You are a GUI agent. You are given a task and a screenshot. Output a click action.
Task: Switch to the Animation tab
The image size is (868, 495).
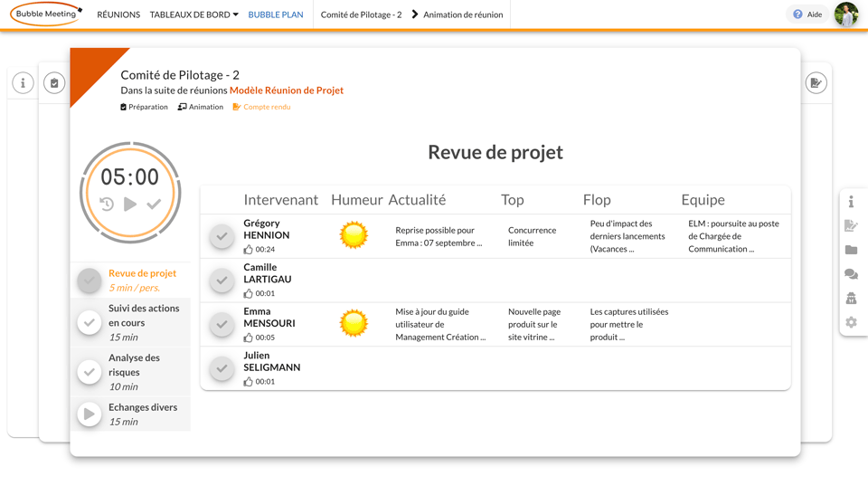(x=201, y=107)
